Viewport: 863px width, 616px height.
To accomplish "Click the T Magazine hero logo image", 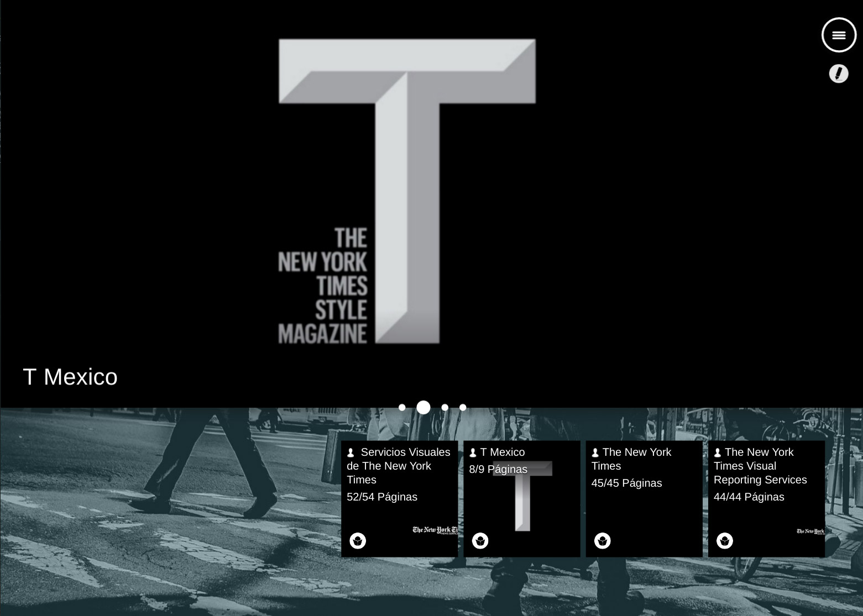I will (x=407, y=191).
